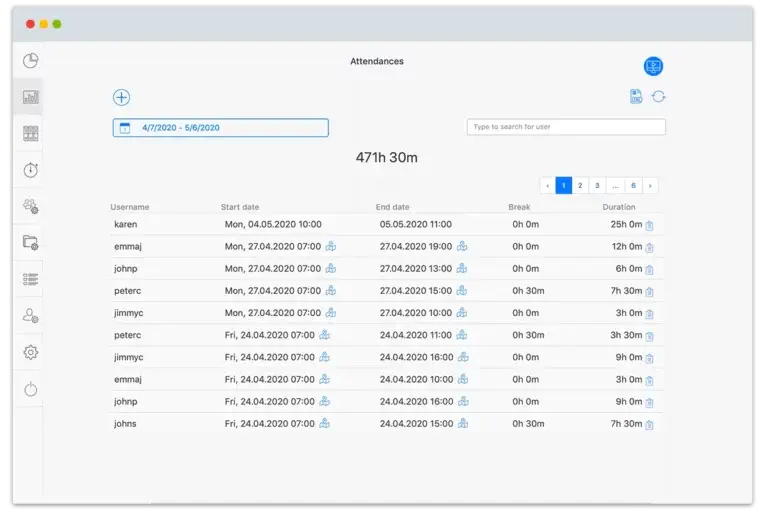Click start location icon in johns row

coord(324,423)
